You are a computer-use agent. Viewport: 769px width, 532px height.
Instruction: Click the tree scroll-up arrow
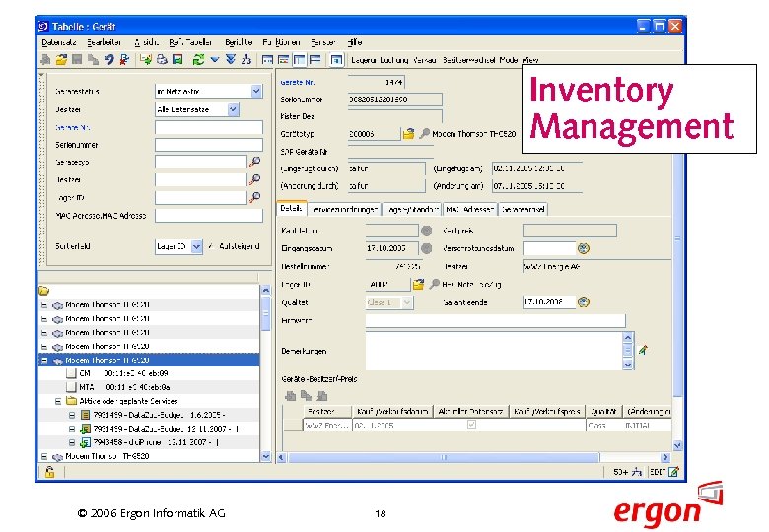point(265,290)
